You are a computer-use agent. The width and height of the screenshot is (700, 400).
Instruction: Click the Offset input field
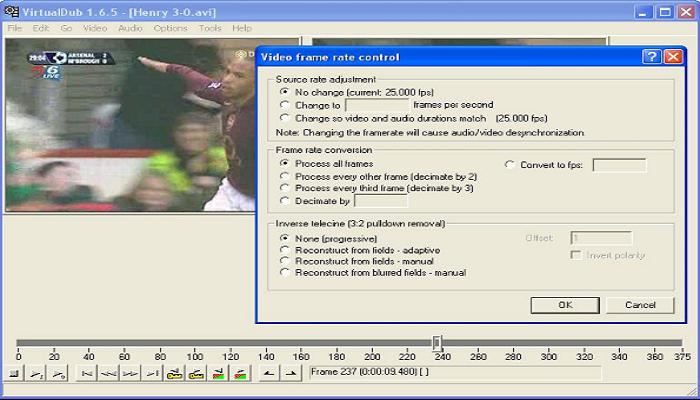pyautogui.click(x=601, y=238)
